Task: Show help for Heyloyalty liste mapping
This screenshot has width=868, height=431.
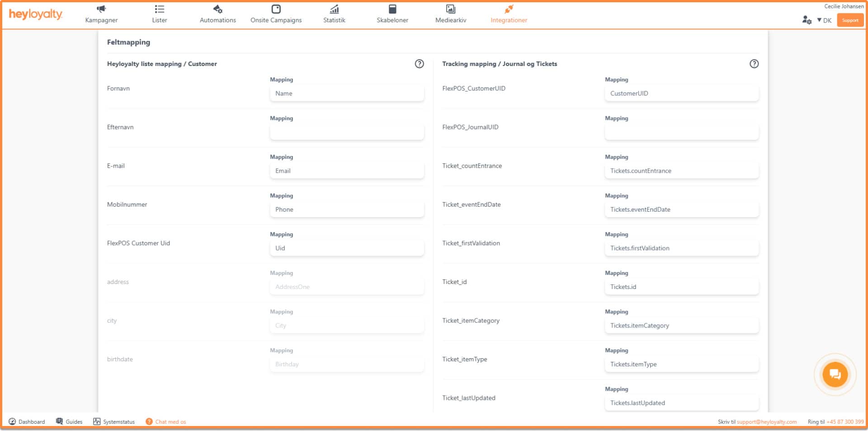Action: (x=419, y=64)
